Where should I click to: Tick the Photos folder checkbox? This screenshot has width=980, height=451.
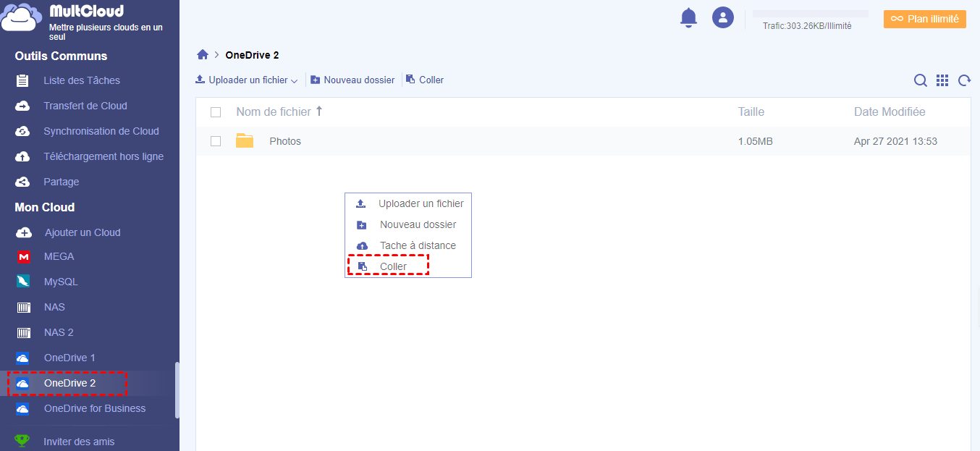216,141
